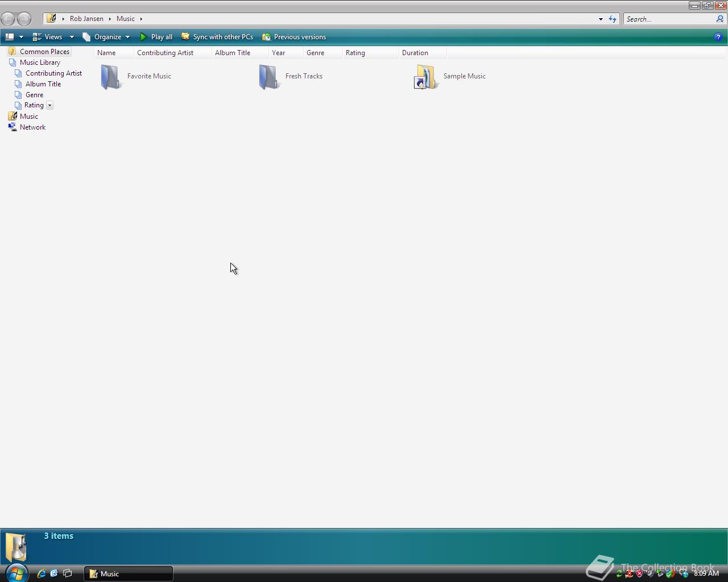This screenshot has width=728, height=582.
Task: Click the Views button
Action: [x=48, y=37]
